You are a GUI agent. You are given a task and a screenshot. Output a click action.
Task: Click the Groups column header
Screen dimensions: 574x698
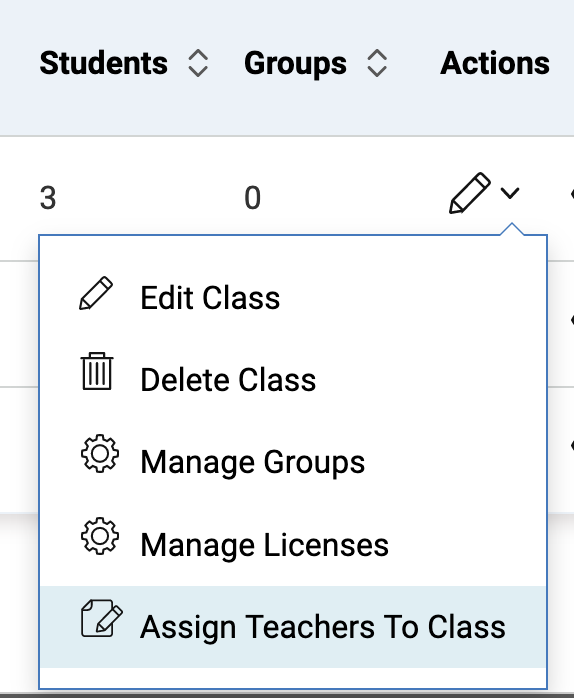(x=295, y=63)
